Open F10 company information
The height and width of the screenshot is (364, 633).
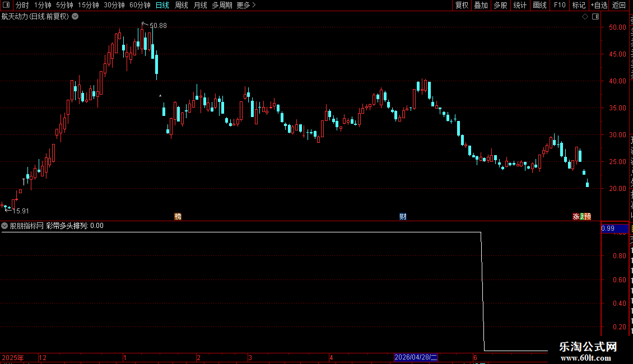click(560, 5)
